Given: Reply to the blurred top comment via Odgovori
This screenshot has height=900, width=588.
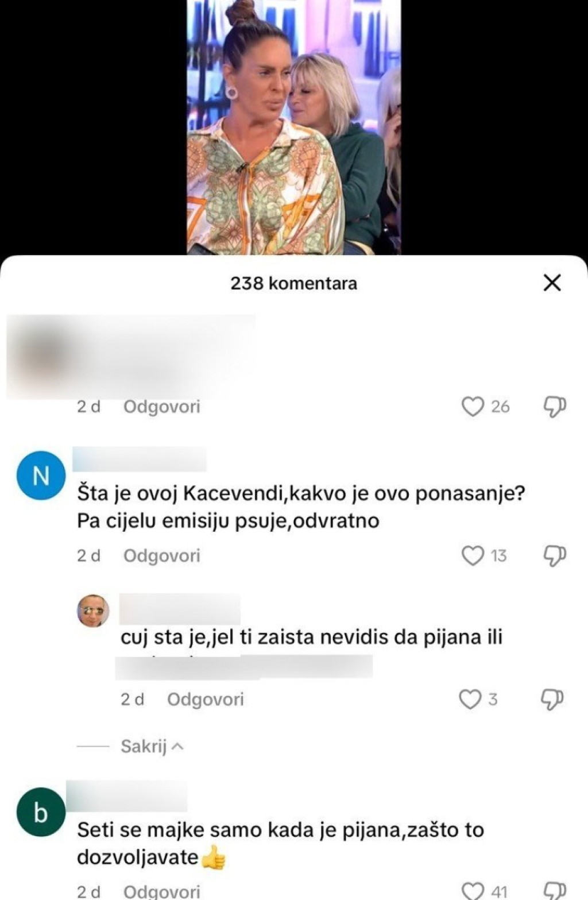Looking at the screenshot, I should pyautogui.click(x=162, y=407).
